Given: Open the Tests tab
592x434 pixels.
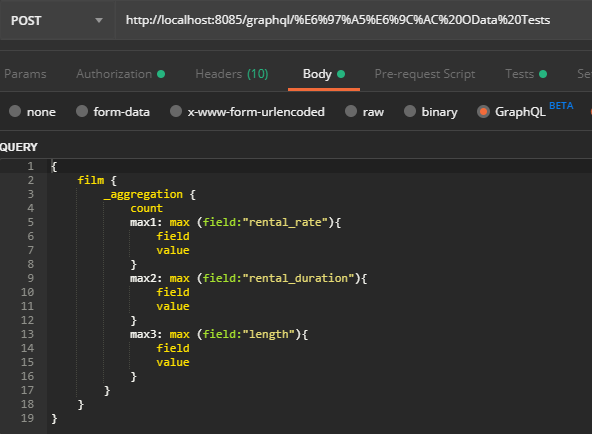Looking at the screenshot, I should click(x=526, y=74).
